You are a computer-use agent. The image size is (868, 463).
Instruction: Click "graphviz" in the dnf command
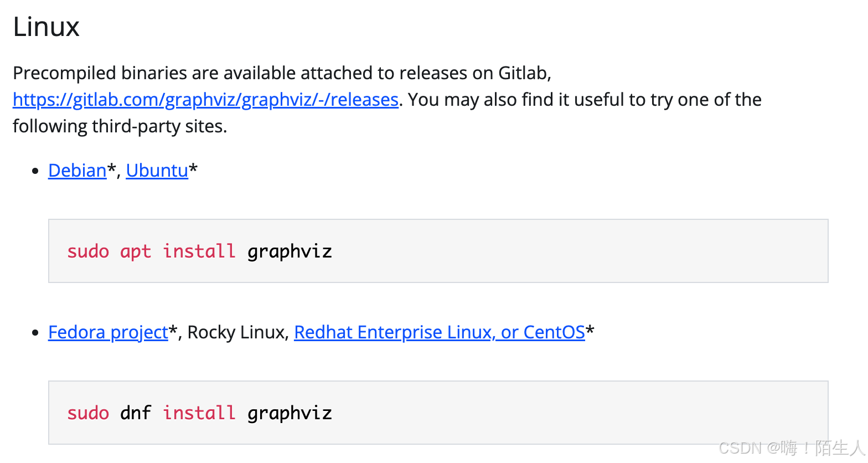[x=290, y=413]
